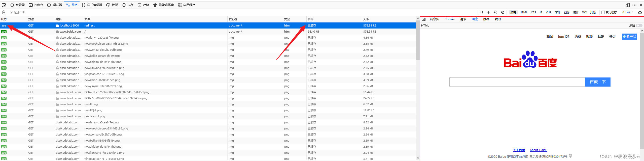Filter requests by 媒体 type
The width and height of the screenshot is (644, 161).
tap(576, 12)
